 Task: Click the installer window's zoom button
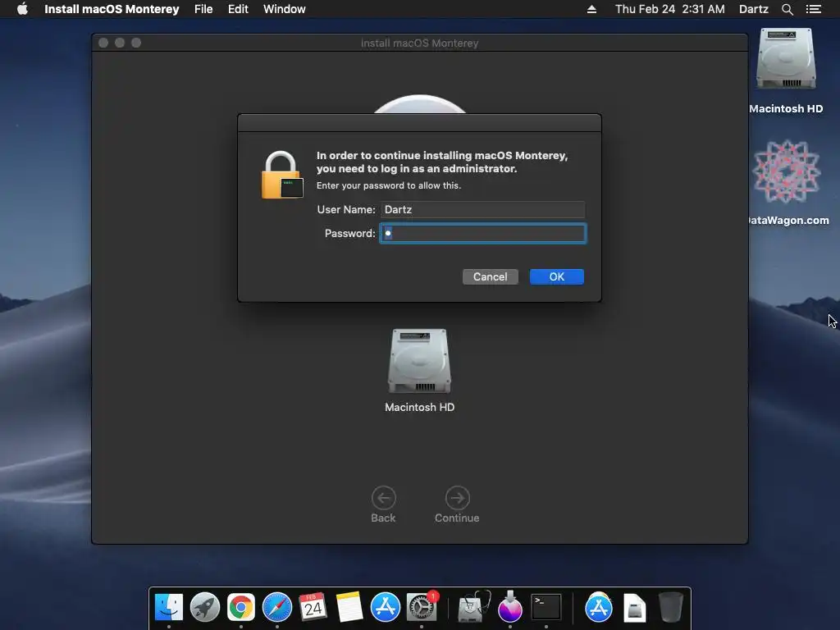point(136,43)
